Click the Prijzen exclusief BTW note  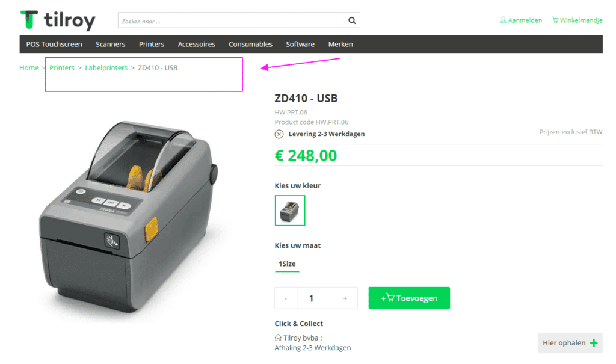point(571,132)
